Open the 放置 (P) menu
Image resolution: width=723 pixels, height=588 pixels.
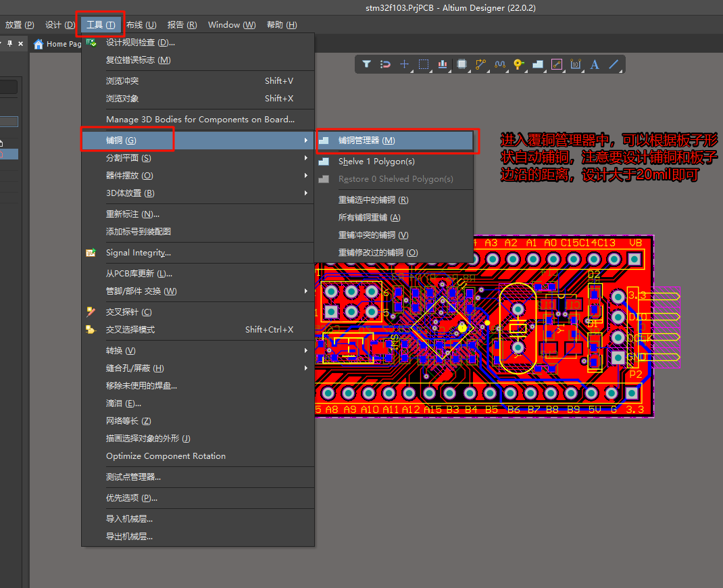pos(20,24)
